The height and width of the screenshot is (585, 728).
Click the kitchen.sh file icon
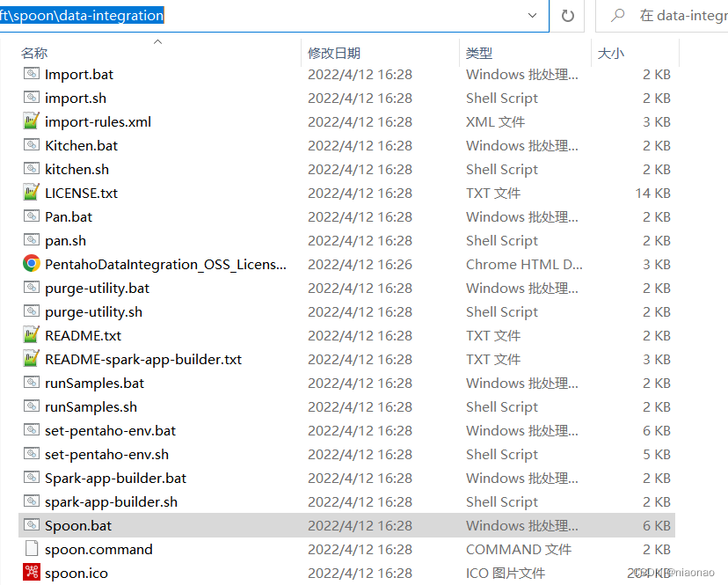(x=32, y=169)
